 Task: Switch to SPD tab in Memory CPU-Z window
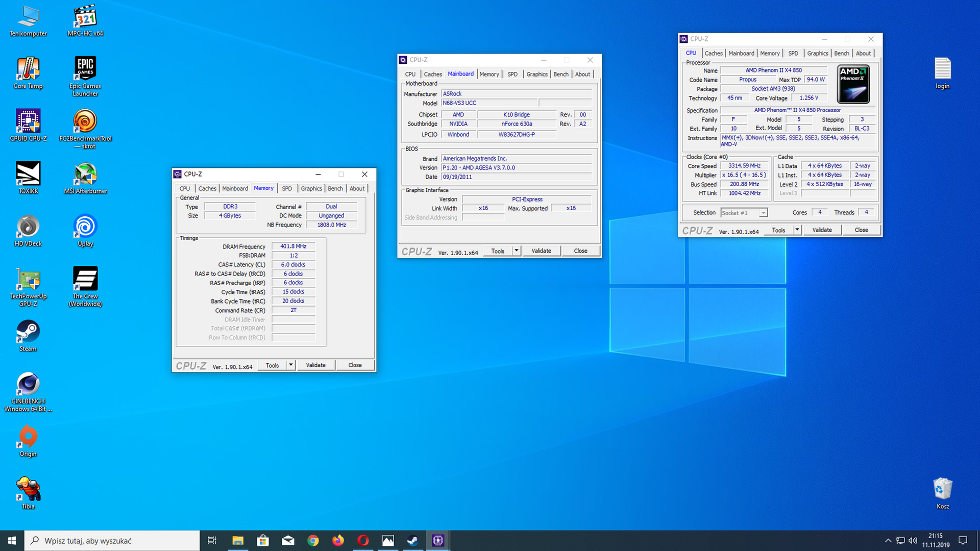[287, 188]
